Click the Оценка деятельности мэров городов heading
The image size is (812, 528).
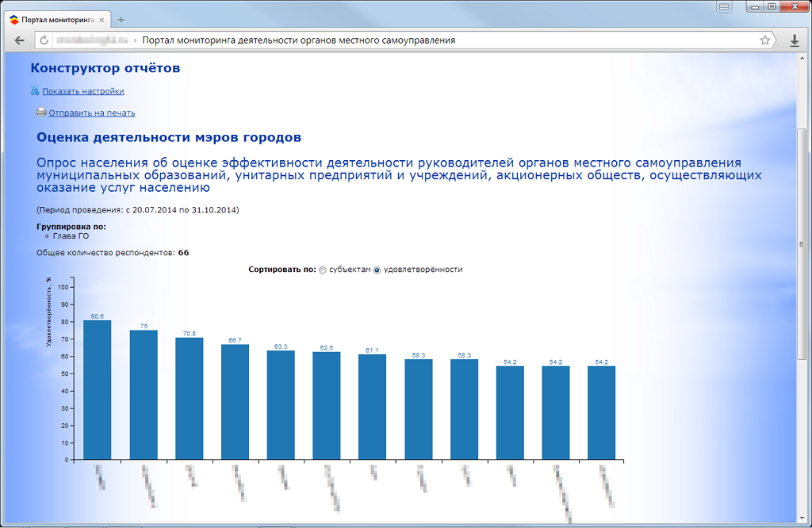169,138
